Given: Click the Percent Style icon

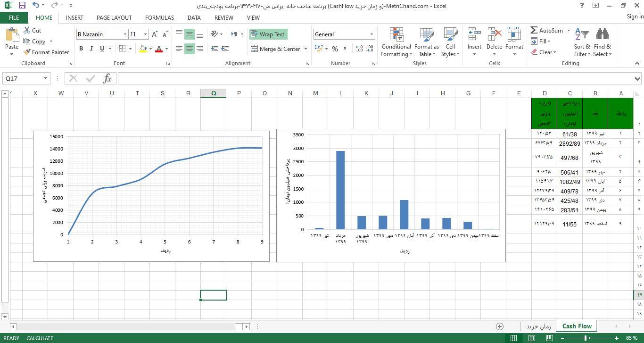Looking at the screenshot, I should 335,49.
